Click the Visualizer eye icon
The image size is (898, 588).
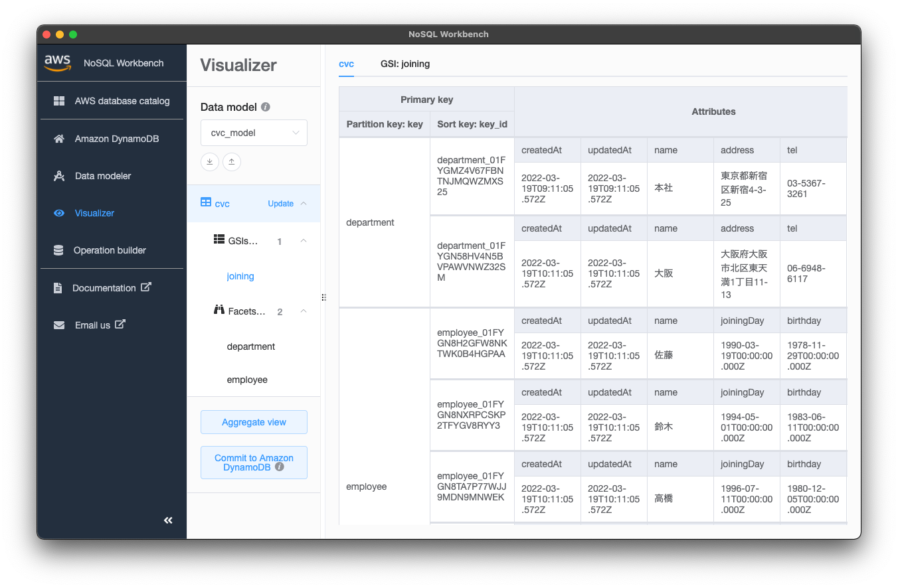[59, 213]
